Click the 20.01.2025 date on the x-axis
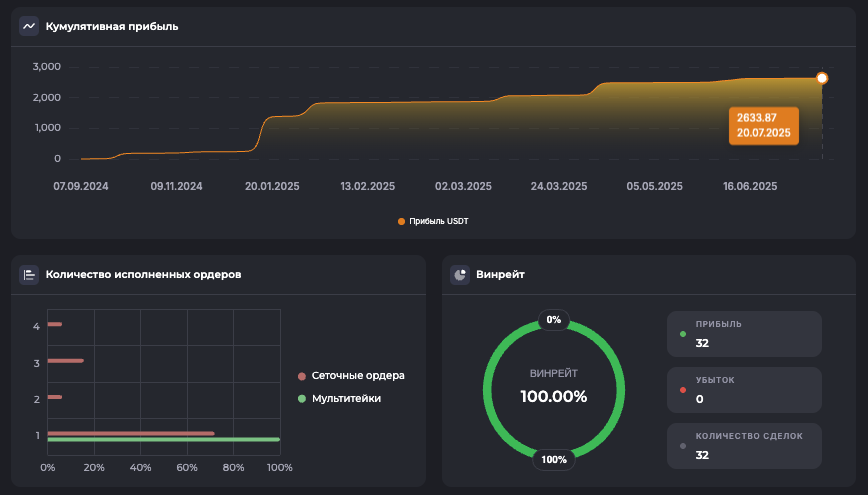Screen dimensions: 868x495 pyautogui.click(x=272, y=186)
